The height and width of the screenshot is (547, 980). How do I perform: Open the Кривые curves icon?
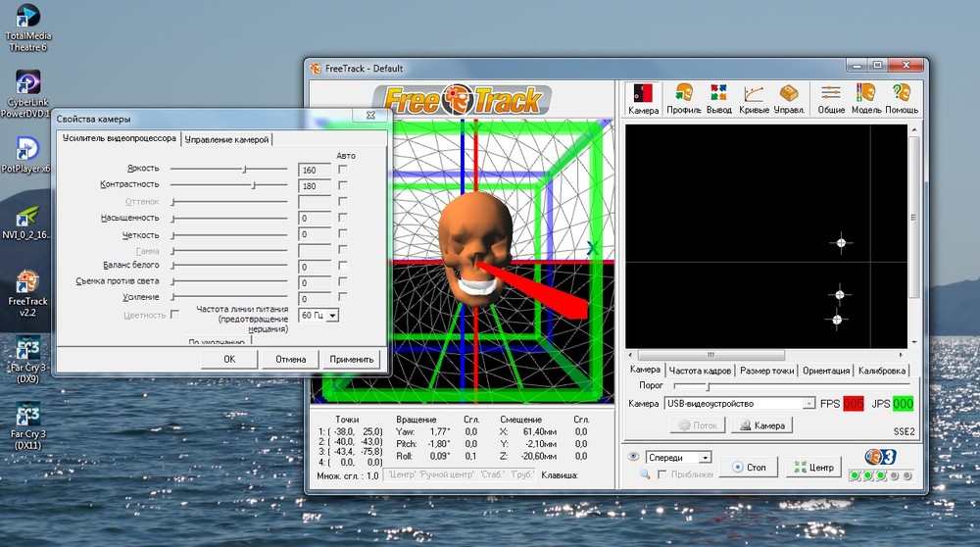click(x=754, y=99)
